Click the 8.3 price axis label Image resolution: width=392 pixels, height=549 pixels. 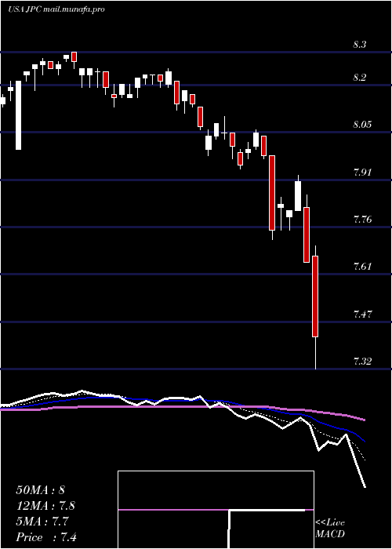(x=359, y=45)
